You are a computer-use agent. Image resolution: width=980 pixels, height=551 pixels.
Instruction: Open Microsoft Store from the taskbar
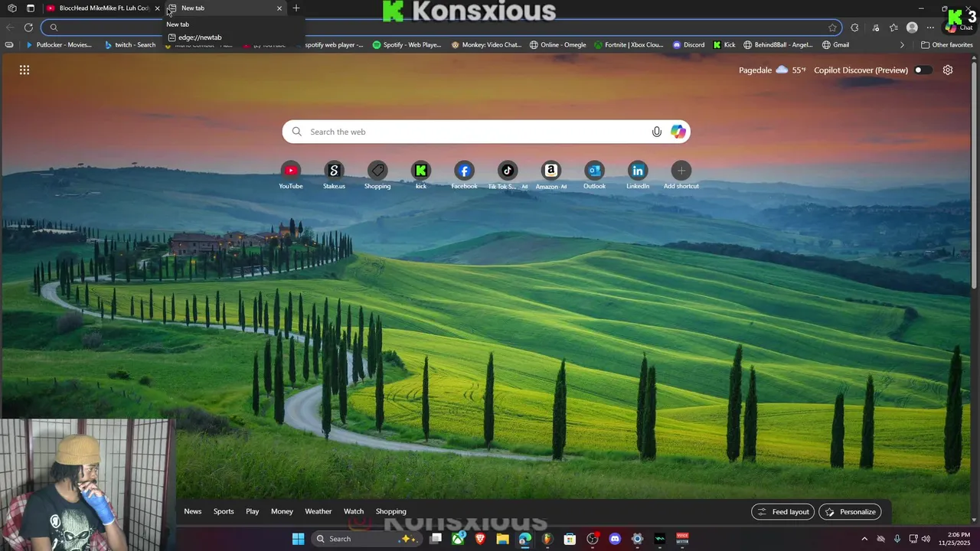(x=570, y=539)
